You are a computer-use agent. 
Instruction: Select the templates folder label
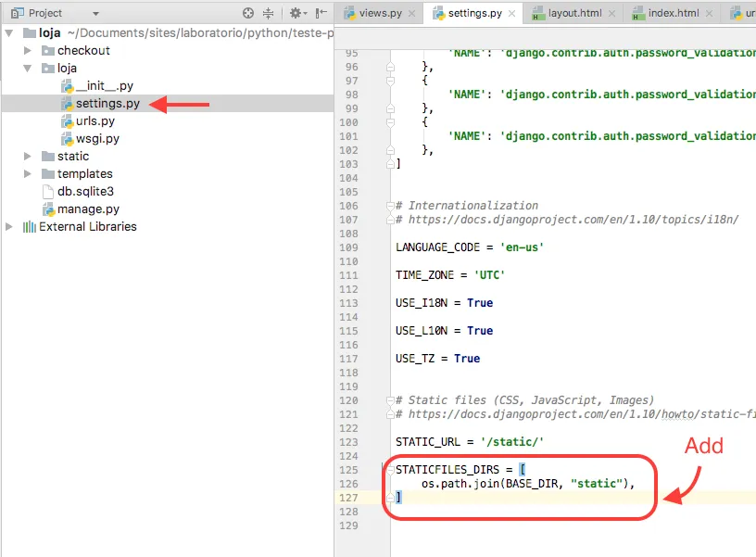[85, 173]
